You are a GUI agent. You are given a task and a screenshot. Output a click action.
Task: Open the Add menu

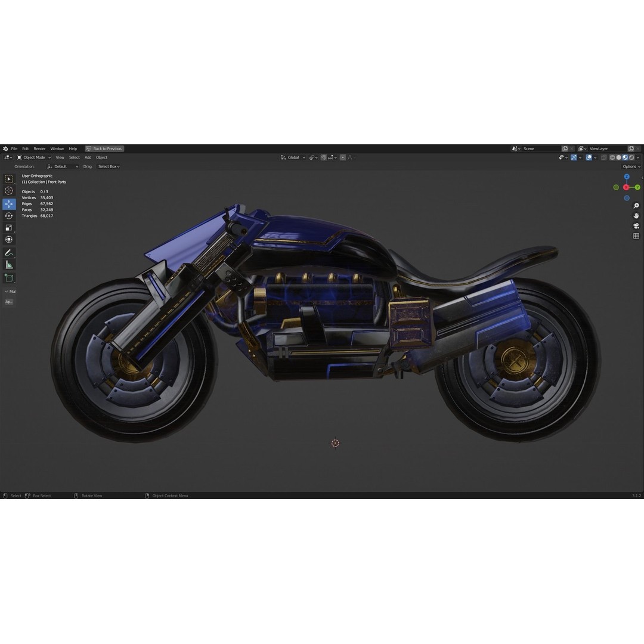88,157
